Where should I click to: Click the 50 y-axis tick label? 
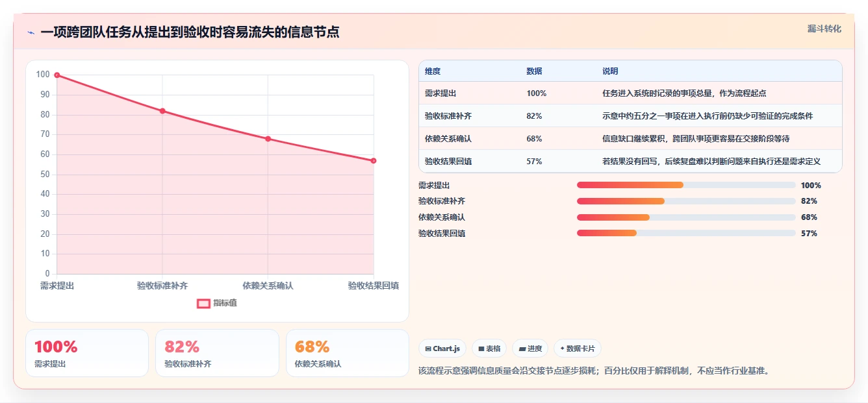click(x=45, y=175)
